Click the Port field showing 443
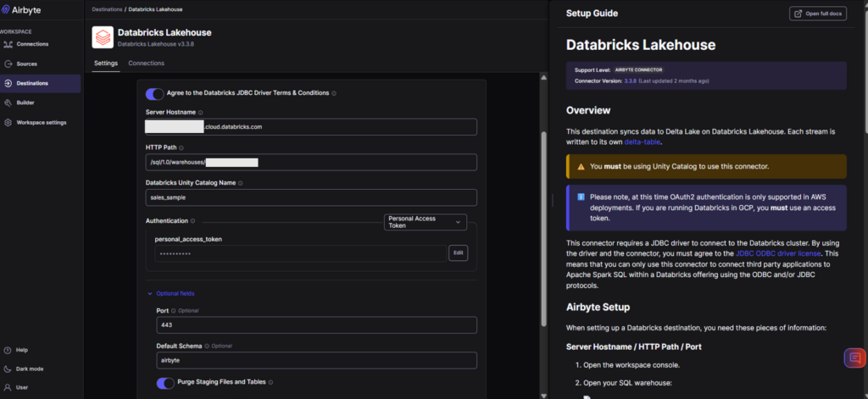868x399 pixels. (x=317, y=325)
